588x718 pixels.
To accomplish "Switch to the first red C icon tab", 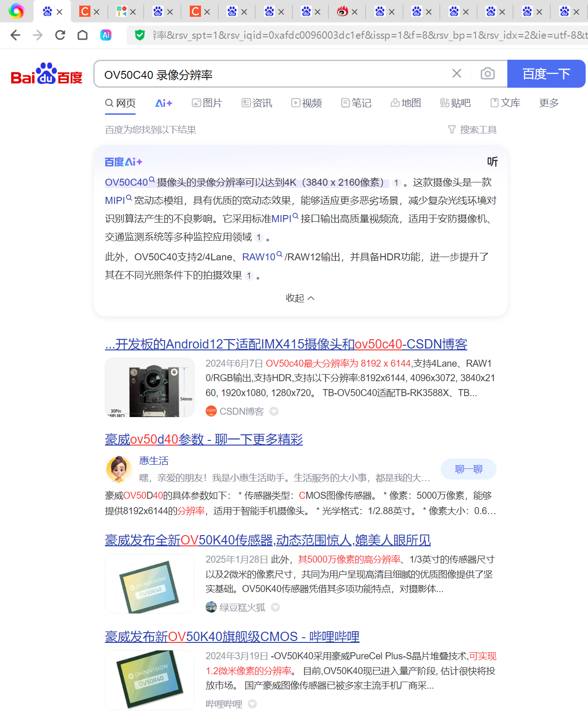I will pos(84,11).
